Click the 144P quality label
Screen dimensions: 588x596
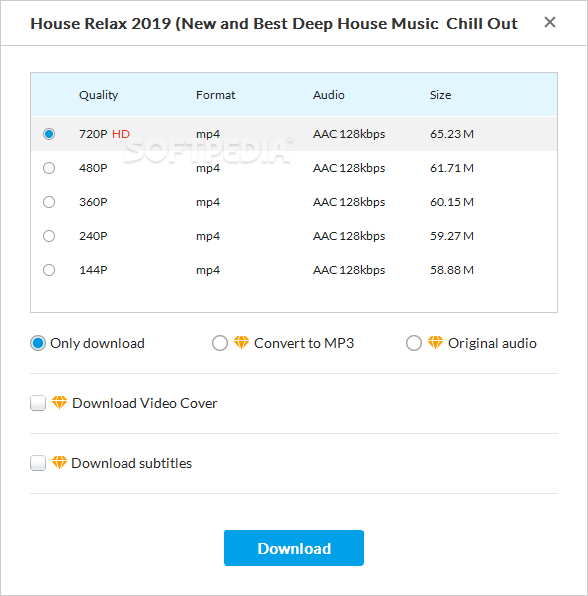[x=93, y=270]
